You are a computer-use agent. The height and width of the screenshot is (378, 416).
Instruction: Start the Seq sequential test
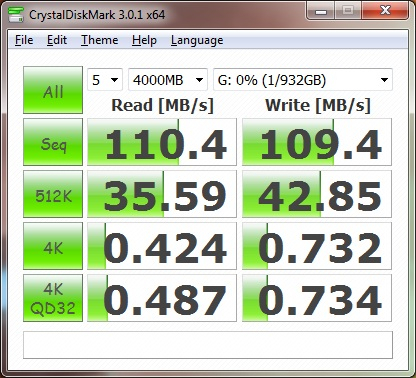53,142
